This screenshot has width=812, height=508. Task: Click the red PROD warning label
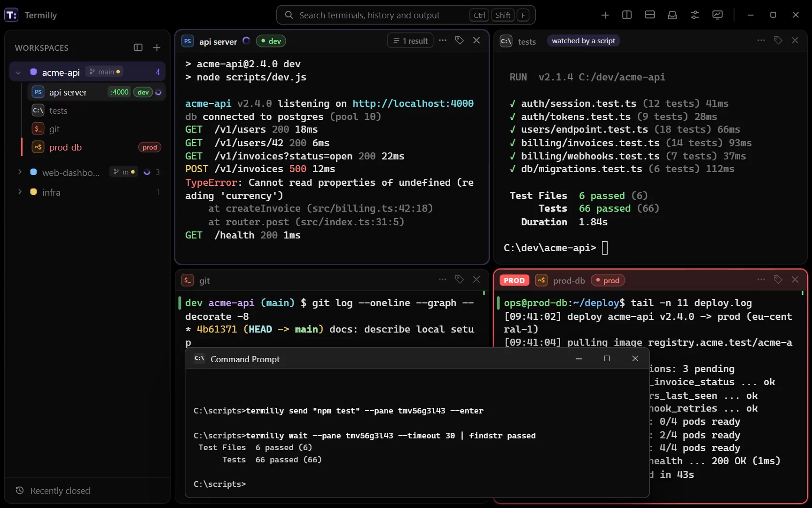coord(514,280)
